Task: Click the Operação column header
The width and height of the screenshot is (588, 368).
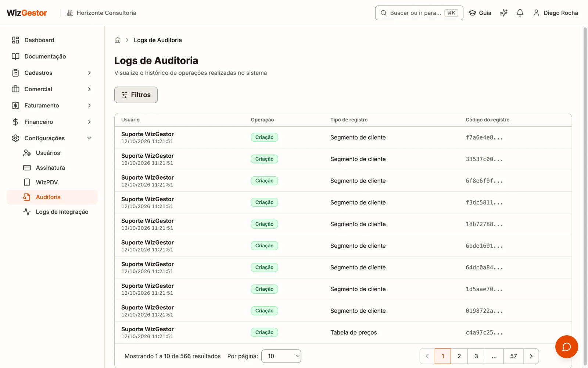Action: pyautogui.click(x=262, y=120)
